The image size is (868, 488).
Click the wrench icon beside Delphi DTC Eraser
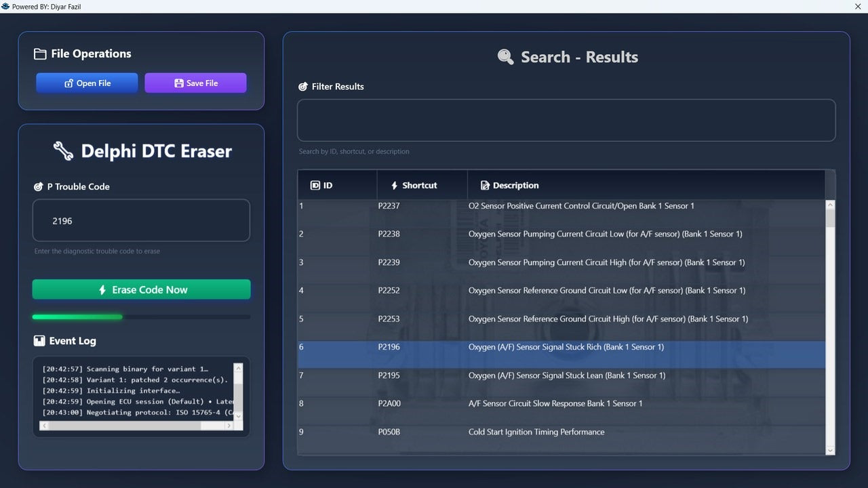point(63,150)
